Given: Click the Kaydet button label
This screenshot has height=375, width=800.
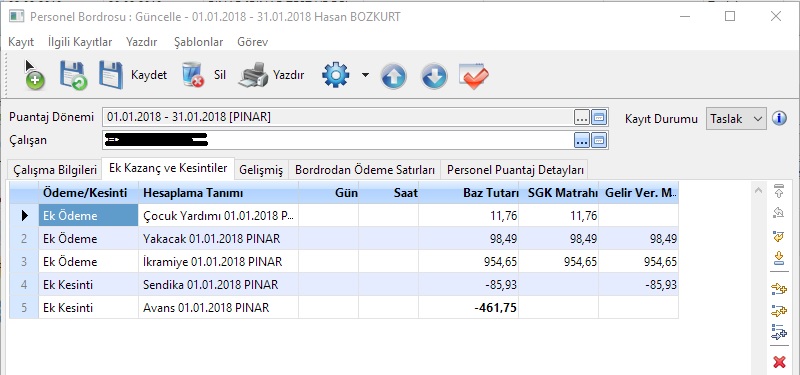Looking at the screenshot, I should pos(149,75).
